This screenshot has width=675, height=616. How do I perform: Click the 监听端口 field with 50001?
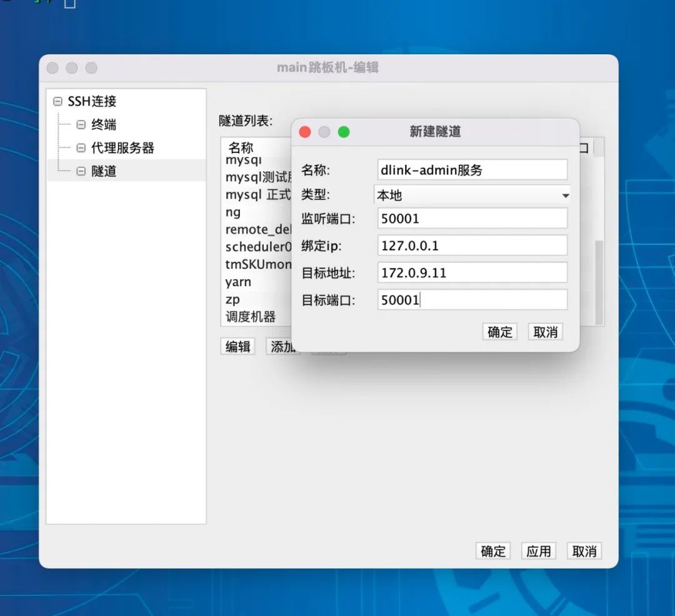[x=472, y=219]
